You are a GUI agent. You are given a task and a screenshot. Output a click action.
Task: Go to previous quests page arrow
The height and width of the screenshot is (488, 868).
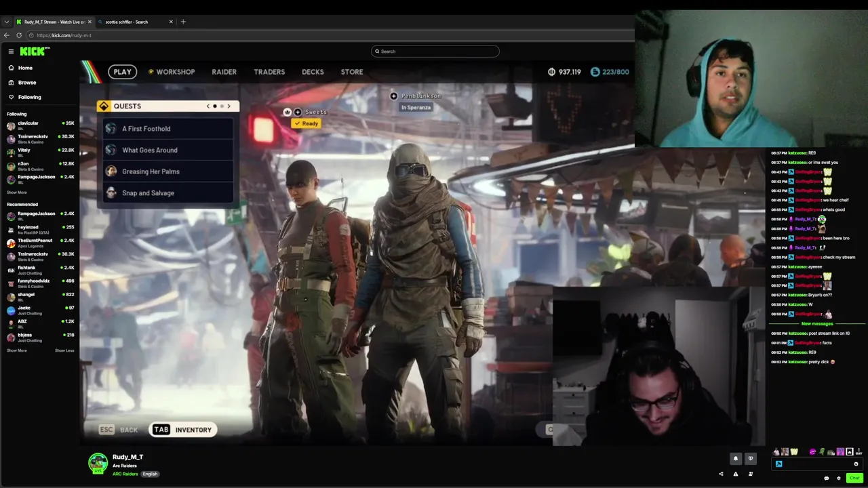[208, 106]
